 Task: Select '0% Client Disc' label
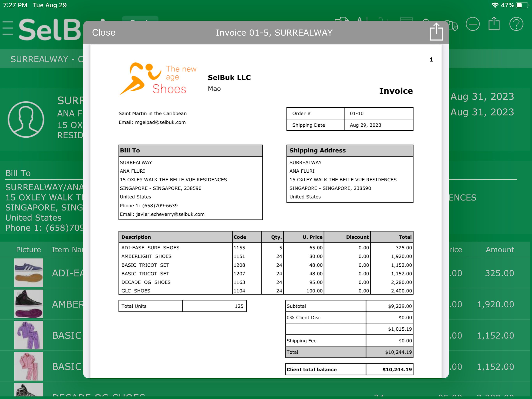coord(304,318)
